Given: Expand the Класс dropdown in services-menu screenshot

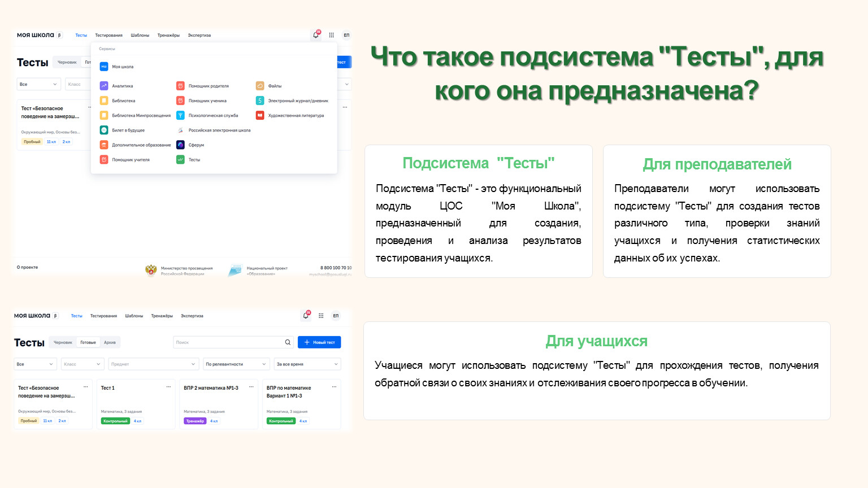Looking at the screenshot, I should (78, 84).
